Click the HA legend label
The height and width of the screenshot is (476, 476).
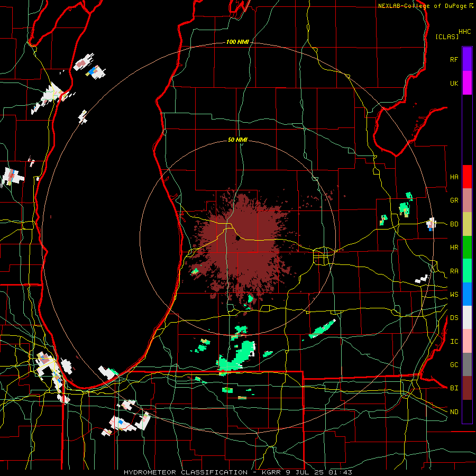(454, 177)
